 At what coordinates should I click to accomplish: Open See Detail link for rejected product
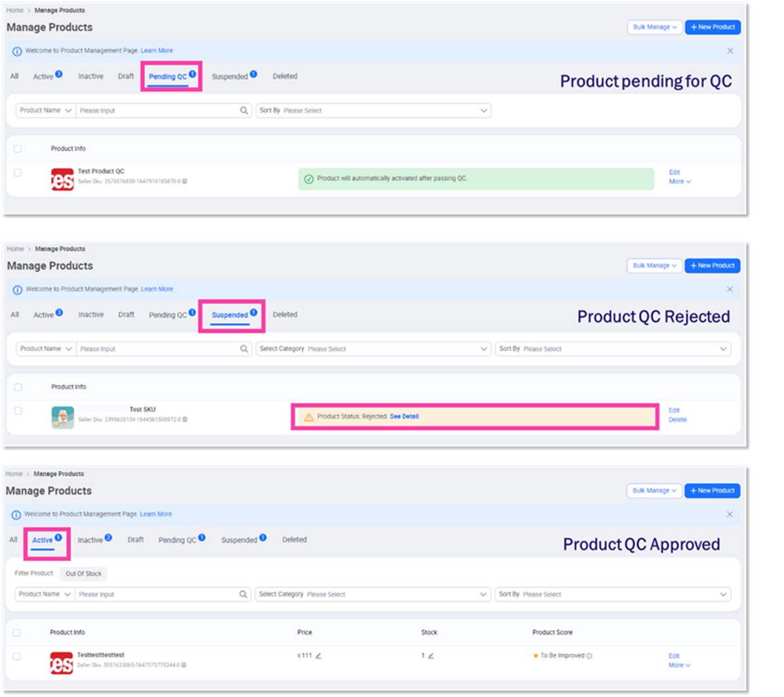pos(404,416)
